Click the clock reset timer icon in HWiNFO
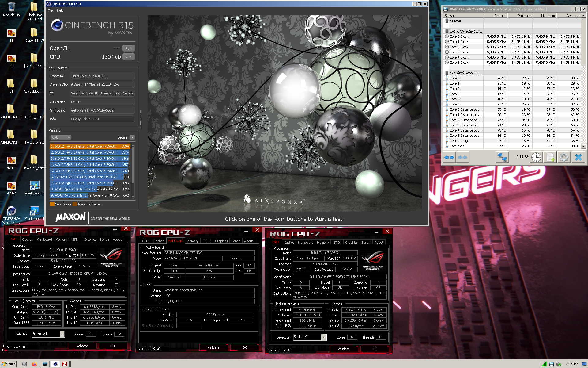Viewport: 588px width, 368px height. 536,157
